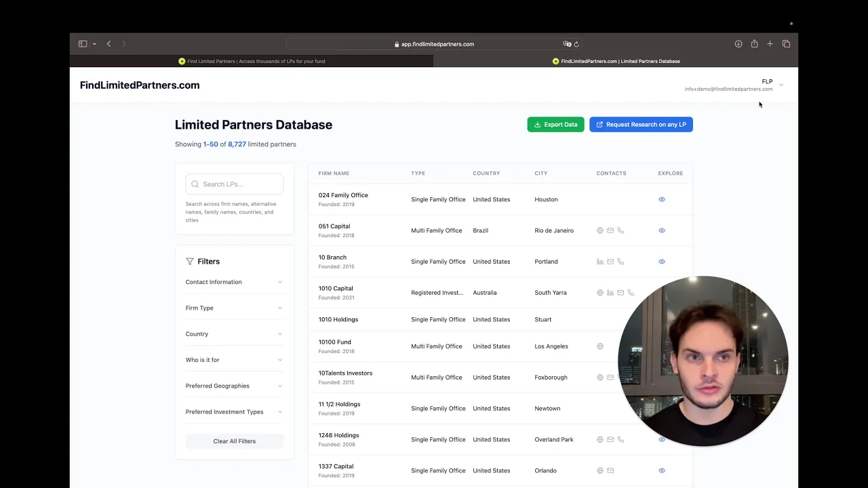This screenshot has width=868, height=488.
Task: Click the 'Overland Park' city cell
Action: point(554,439)
